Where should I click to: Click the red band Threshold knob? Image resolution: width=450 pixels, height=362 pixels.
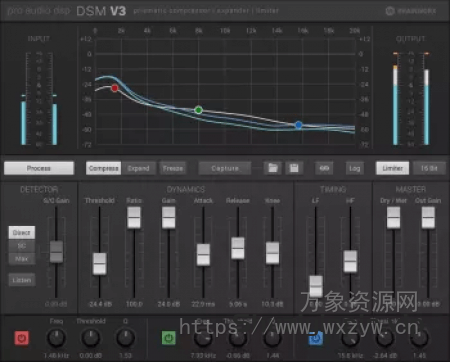(x=91, y=338)
